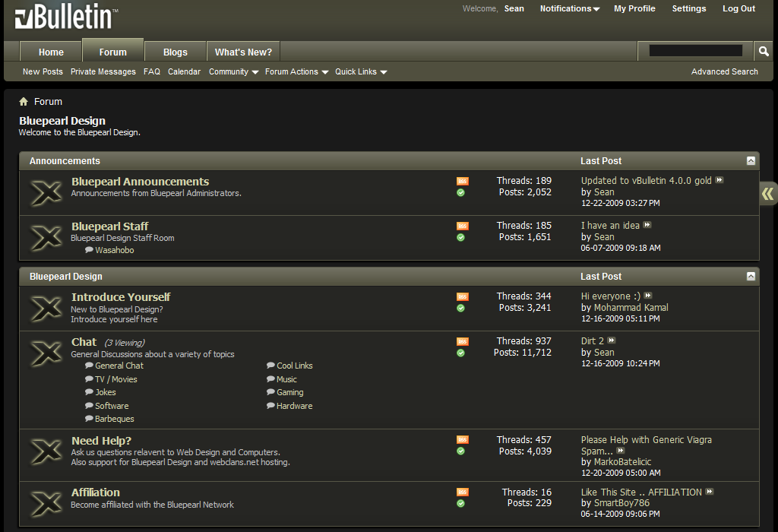
Task: Click forum status icon beside Bluepearl Announcements
Action: (x=46, y=192)
